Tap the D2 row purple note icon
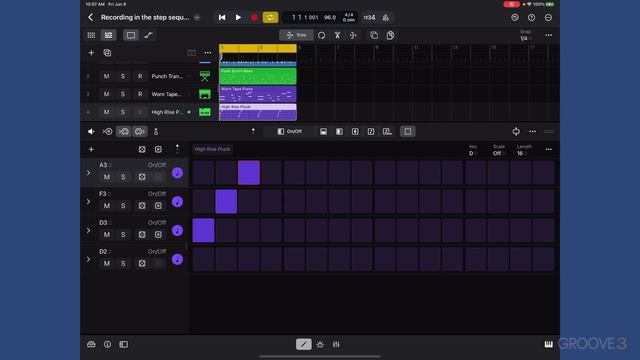 [x=177, y=259]
